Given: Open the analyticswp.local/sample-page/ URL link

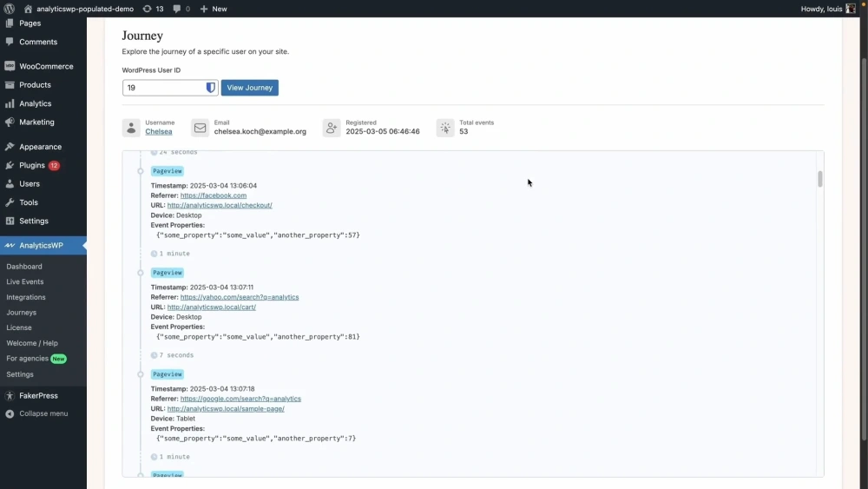Looking at the screenshot, I should (x=226, y=409).
